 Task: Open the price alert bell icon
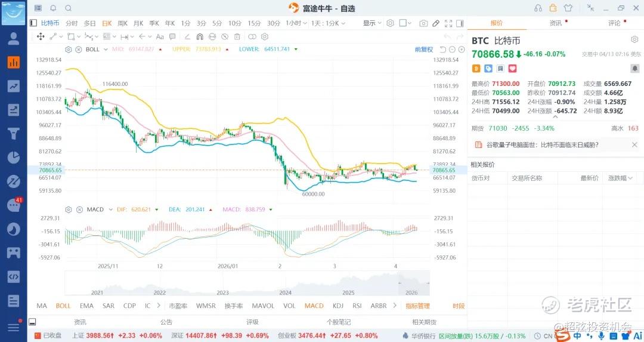[x=634, y=69]
